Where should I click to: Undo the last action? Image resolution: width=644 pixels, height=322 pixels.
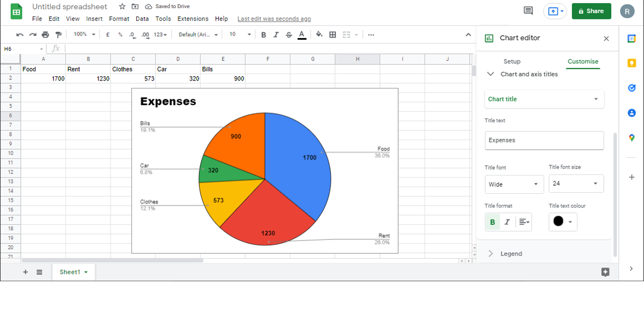(x=20, y=34)
